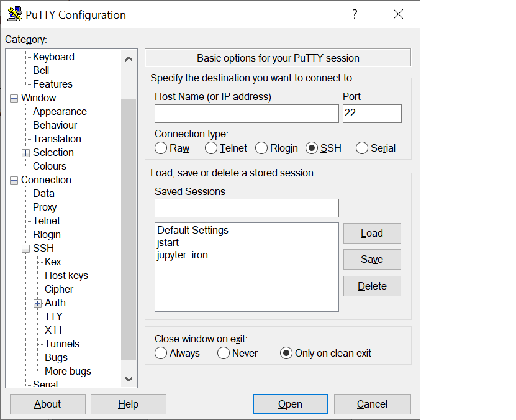Image resolution: width=516 pixels, height=420 pixels.
Task: Expand the Selection tree node
Action: point(25,153)
